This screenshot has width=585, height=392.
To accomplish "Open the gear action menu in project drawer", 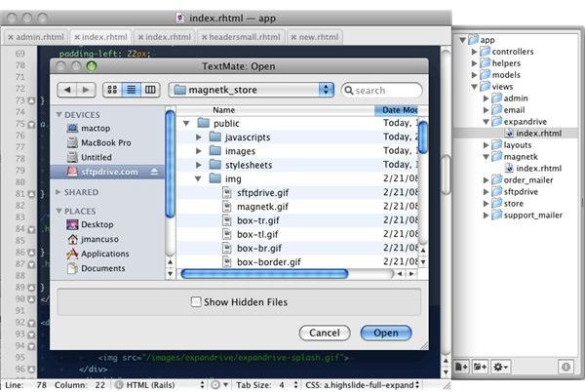I will [500, 367].
